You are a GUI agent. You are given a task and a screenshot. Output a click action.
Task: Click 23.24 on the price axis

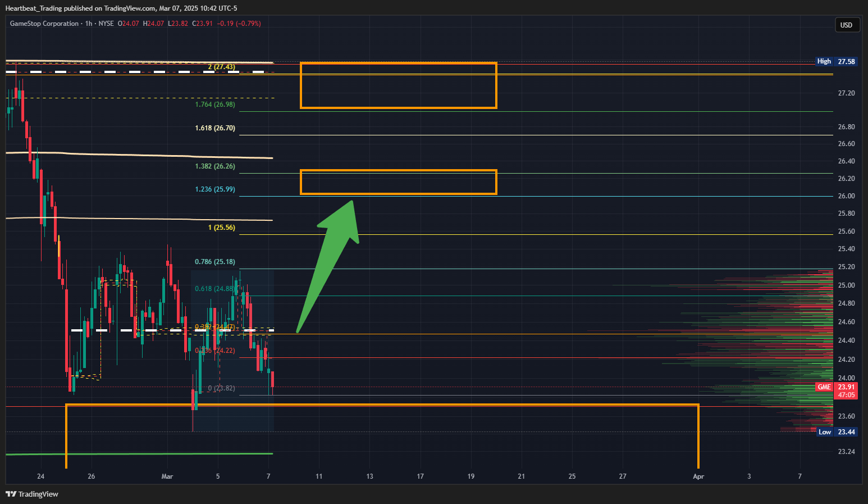click(x=846, y=452)
